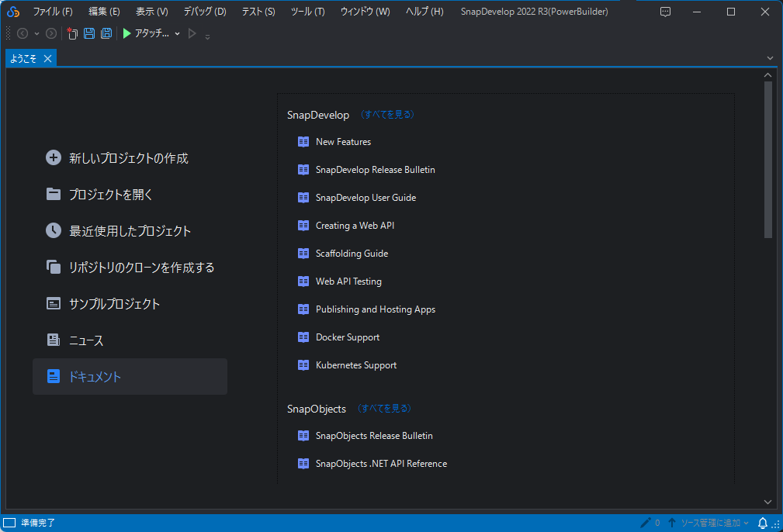783x532 pixels.
Task: Open the テスト (S) menu
Action: pos(258,12)
